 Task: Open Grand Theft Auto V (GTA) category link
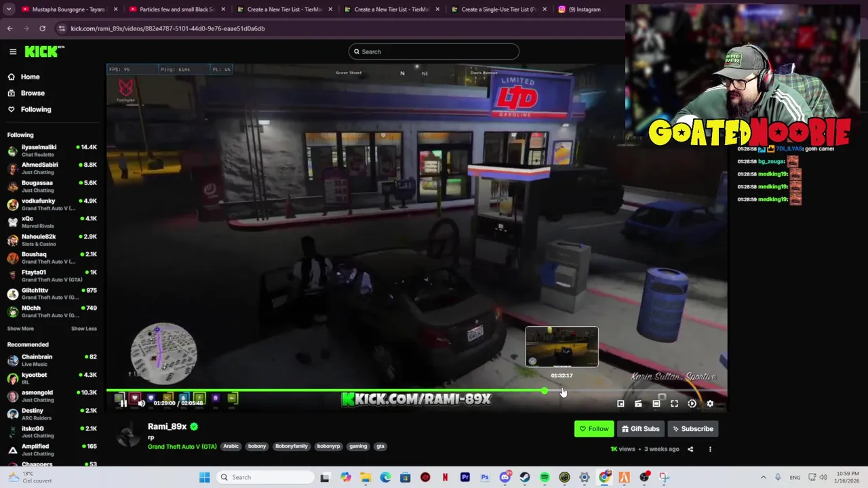[x=182, y=447]
